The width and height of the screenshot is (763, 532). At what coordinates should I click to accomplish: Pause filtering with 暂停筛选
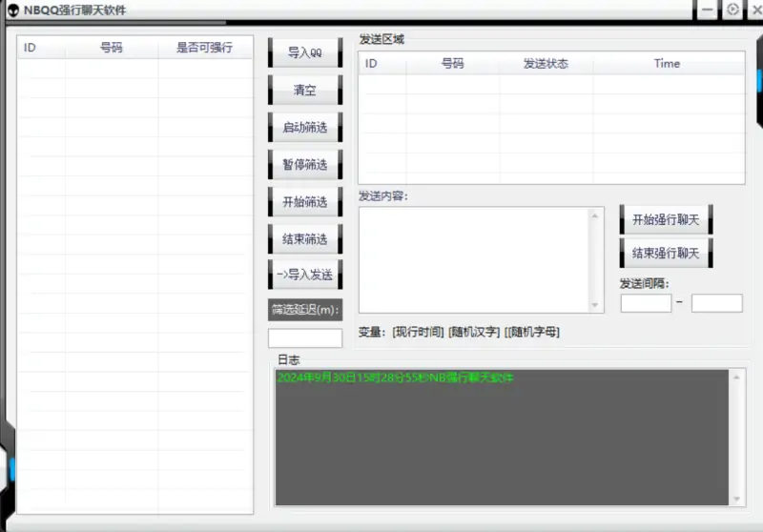tap(305, 164)
